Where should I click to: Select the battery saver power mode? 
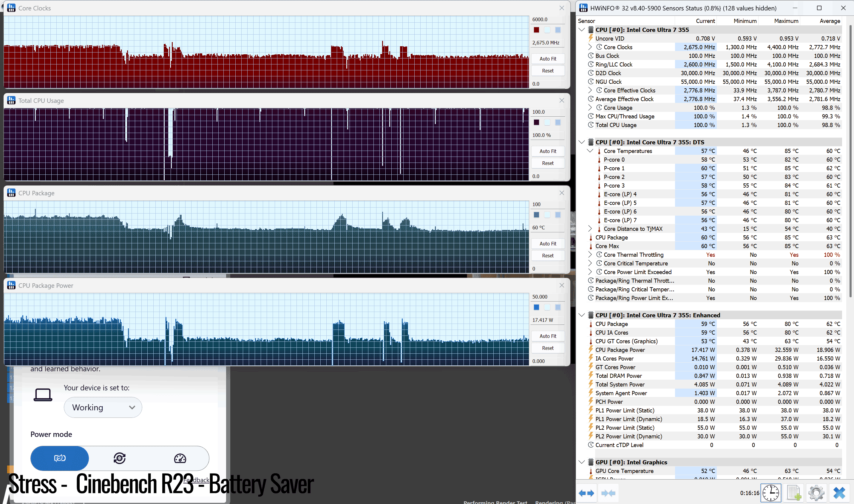point(60,458)
